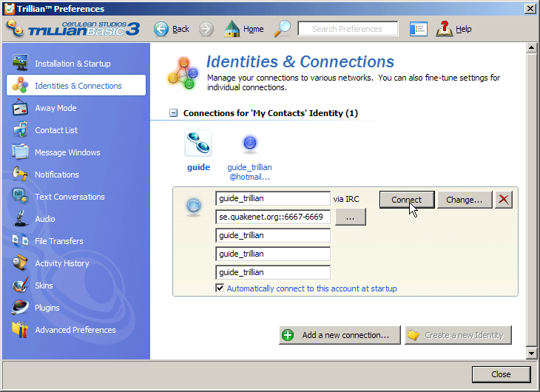
Task: Click the green plus Add connection icon
Action: click(288, 335)
